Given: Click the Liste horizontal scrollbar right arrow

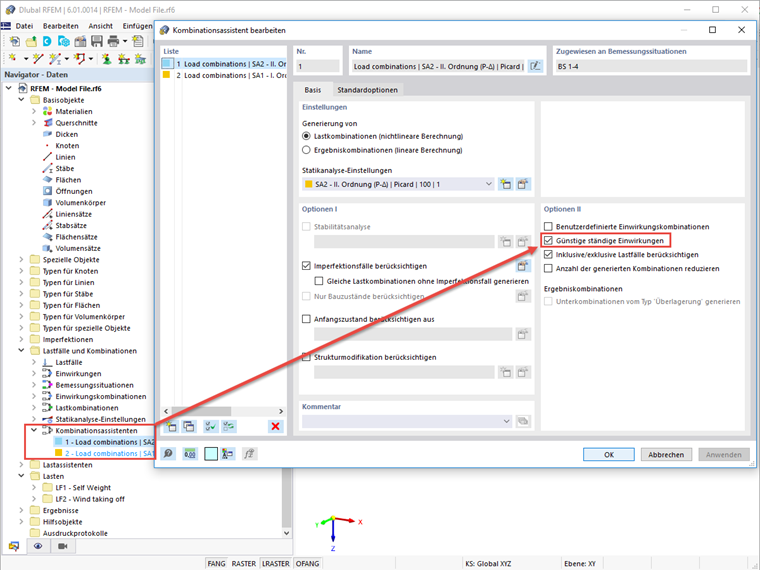Looking at the screenshot, I should [281, 411].
